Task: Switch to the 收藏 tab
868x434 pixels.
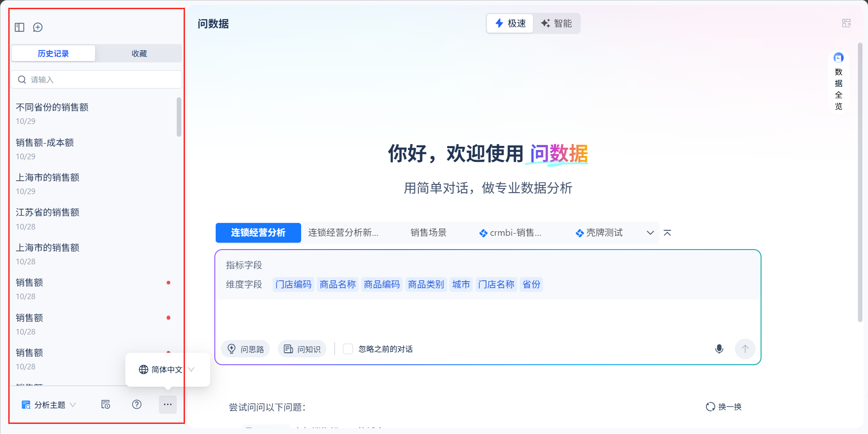Action: tap(139, 54)
